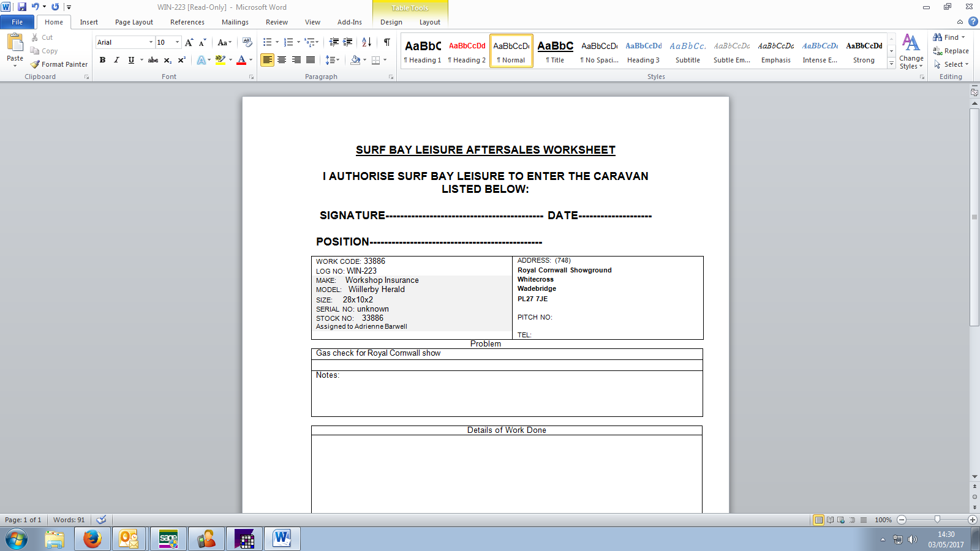Center align the paragraph
Image resolution: width=980 pixels, height=551 pixels.
(x=282, y=60)
